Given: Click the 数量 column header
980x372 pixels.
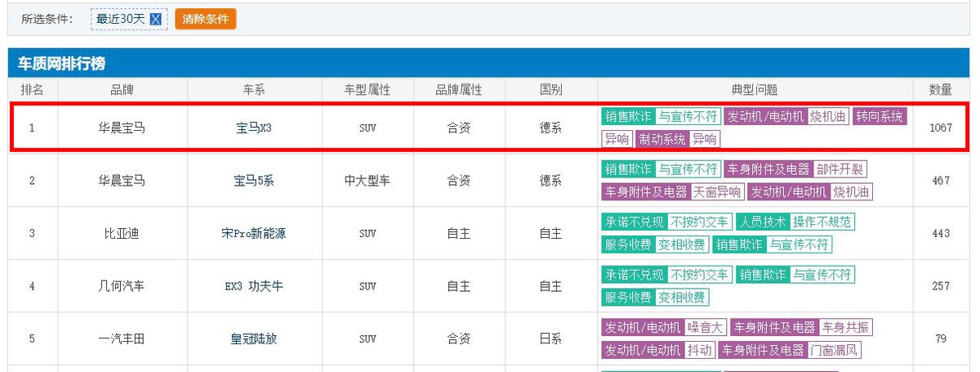Looking at the screenshot, I should [x=941, y=90].
